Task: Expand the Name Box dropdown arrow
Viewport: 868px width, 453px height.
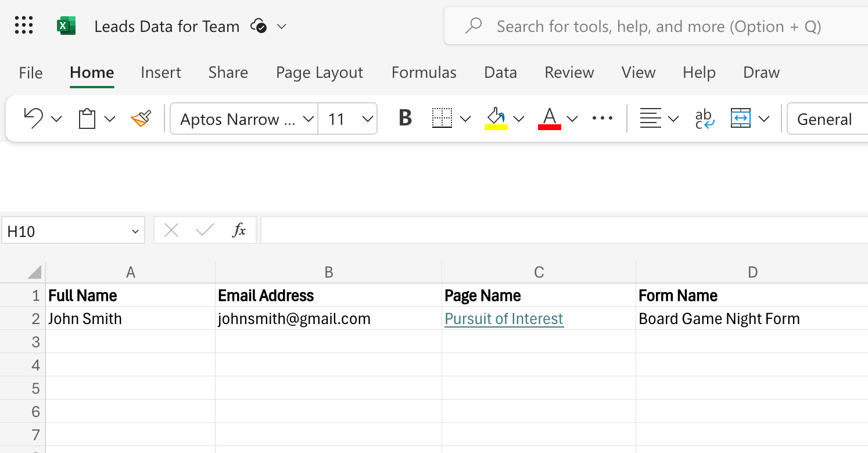Action: pyautogui.click(x=135, y=232)
